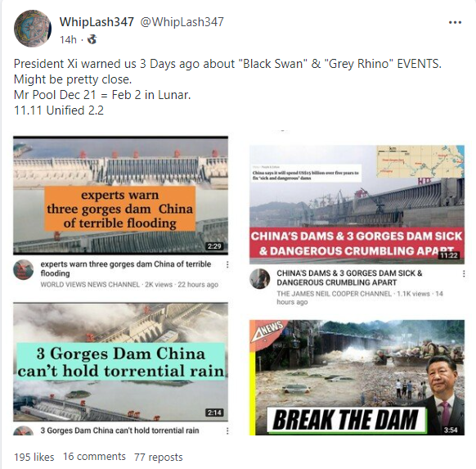
Task: Open options for 'CHINA'S DAMS' video
Action: 464,273
